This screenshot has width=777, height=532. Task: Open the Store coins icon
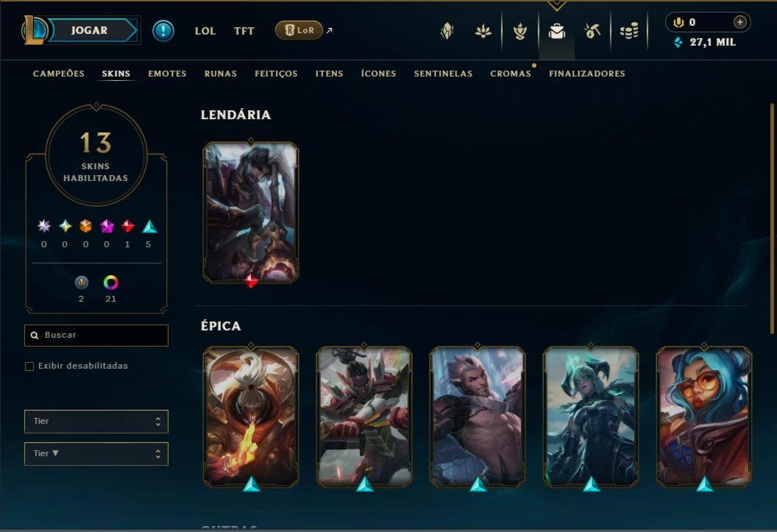(629, 31)
